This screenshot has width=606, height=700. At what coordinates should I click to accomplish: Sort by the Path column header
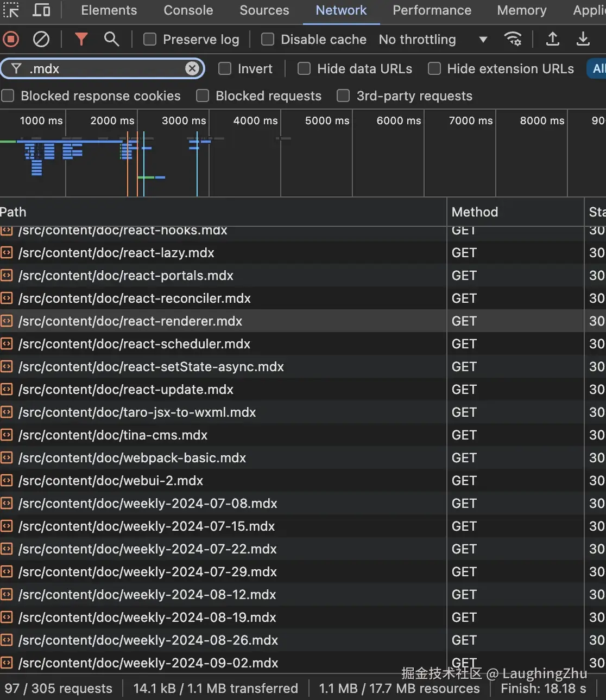223,212
